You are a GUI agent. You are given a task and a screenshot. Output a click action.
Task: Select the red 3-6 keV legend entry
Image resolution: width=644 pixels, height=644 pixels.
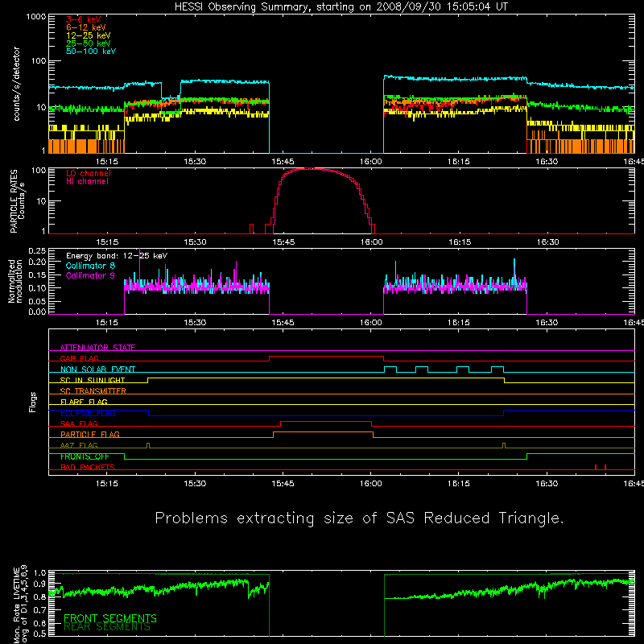coord(84,19)
